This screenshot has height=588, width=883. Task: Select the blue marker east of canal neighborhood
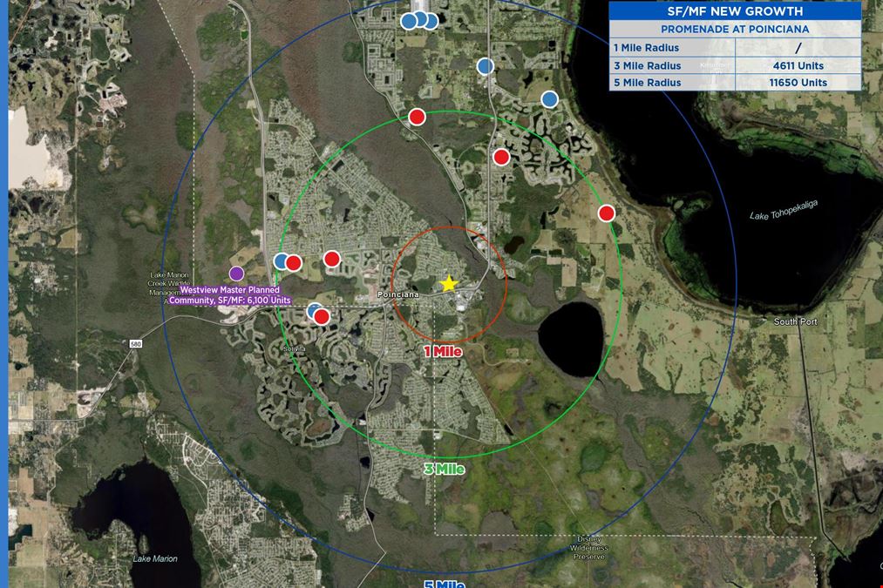point(550,99)
